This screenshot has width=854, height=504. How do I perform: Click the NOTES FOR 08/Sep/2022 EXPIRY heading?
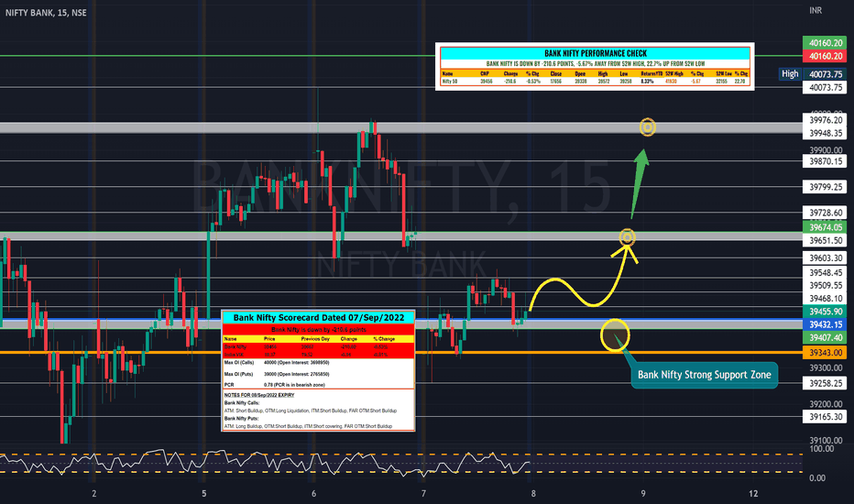(259, 395)
